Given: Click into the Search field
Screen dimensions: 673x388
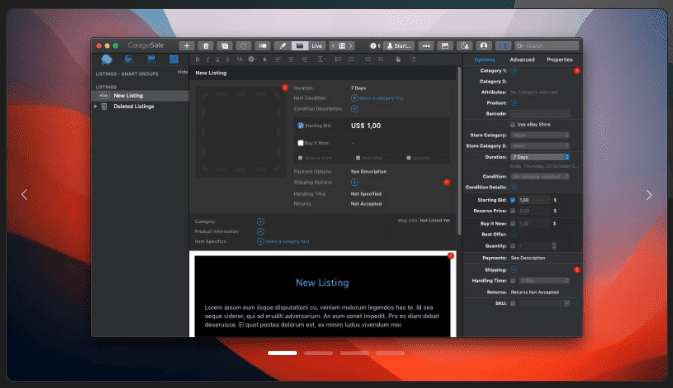Looking at the screenshot, I should point(547,46).
